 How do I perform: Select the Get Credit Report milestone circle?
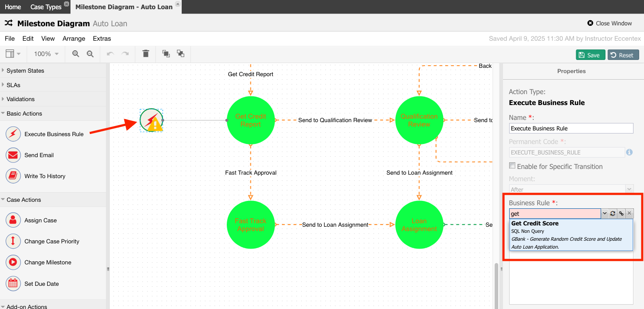click(251, 120)
